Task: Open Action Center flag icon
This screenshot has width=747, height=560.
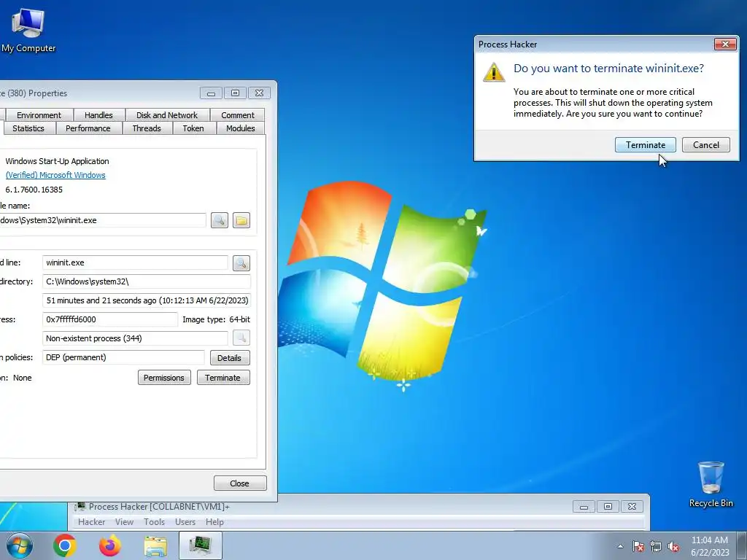Action: click(x=638, y=547)
